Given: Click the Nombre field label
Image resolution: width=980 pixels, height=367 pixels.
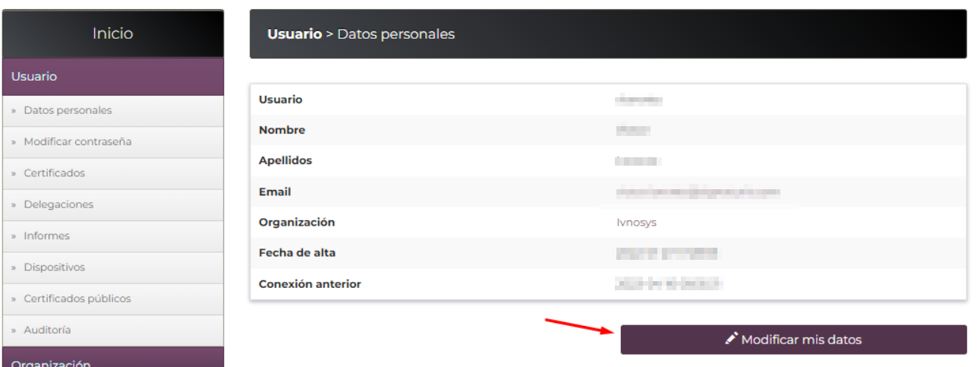Looking at the screenshot, I should tap(282, 130).
